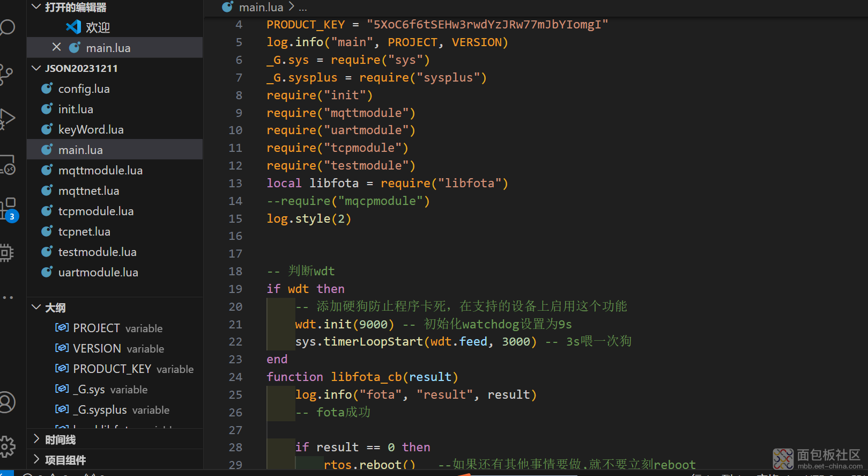
Task: Click the '-- 判断wdt' comment line
Action: point(301,271)
